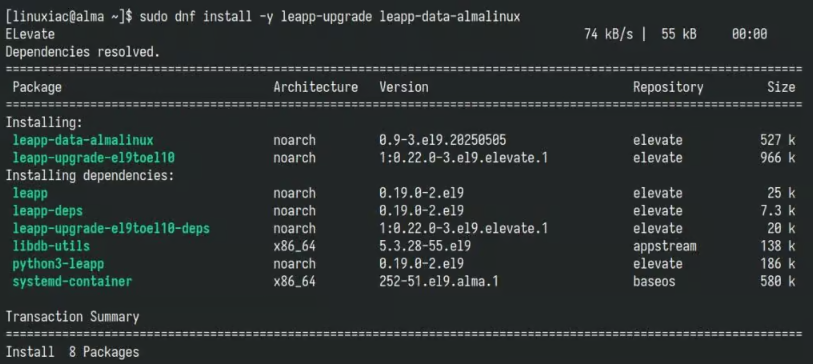Click the leapp-upgrade-el9toel10-deps package name
Screen dimensions: 813x364
click(x=111, y=229)
